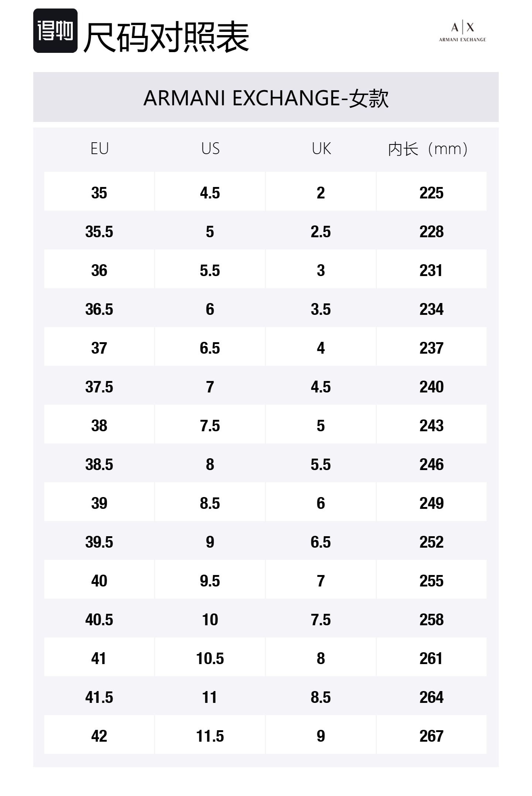Click US size 9.5 cell

click(210, 581)
